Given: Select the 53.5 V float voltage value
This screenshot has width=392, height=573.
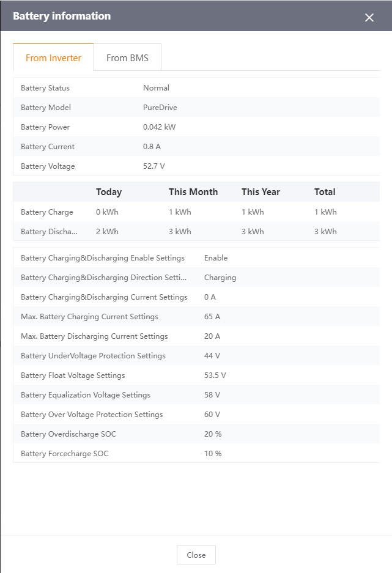Looking at the screenshot, I should (215, 375).
